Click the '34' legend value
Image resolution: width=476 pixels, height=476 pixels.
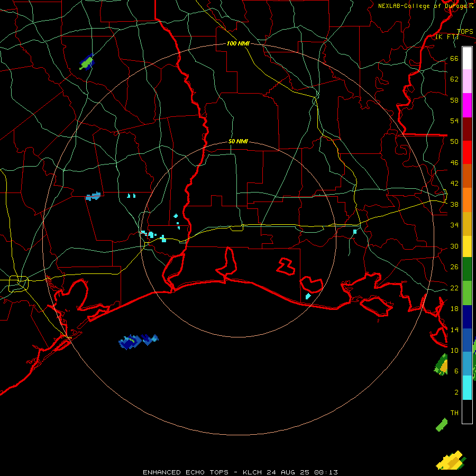click(x=454, y=225)
